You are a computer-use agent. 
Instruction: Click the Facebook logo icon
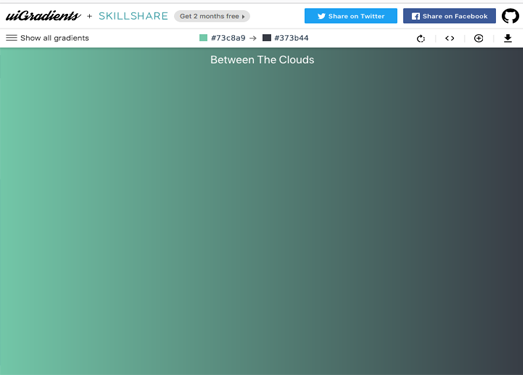tap(416, 16)
